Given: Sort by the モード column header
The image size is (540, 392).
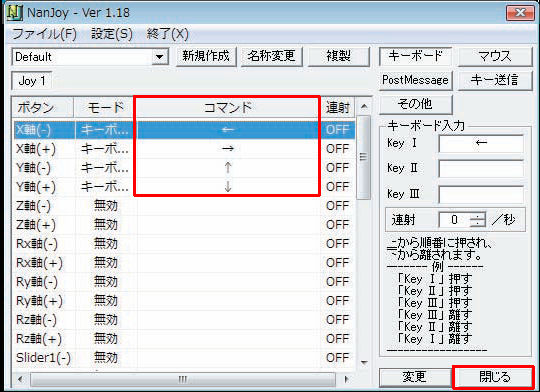Looking at the screenshot, I should point(105,108).
